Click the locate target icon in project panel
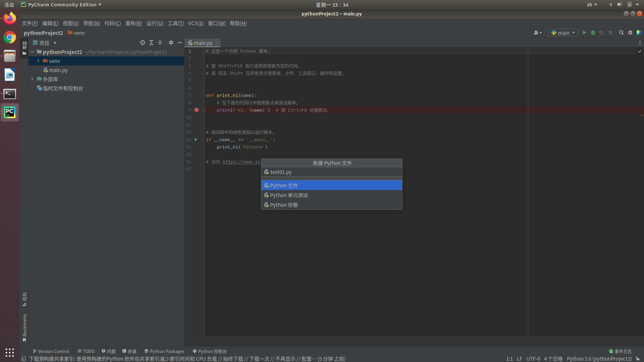This screenshot has height=362, width=644. (x=143, y=43)
